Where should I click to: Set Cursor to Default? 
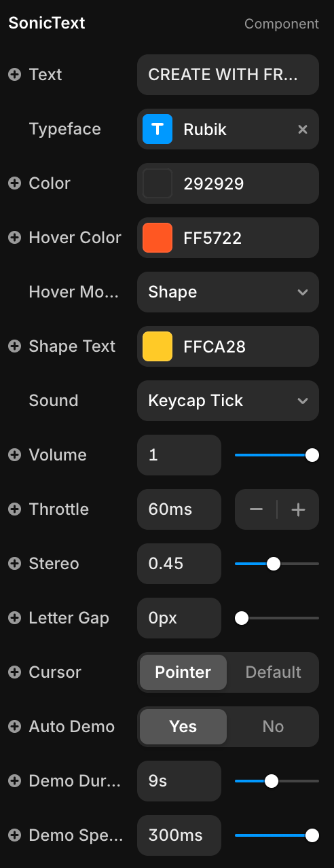click(273, 672)
